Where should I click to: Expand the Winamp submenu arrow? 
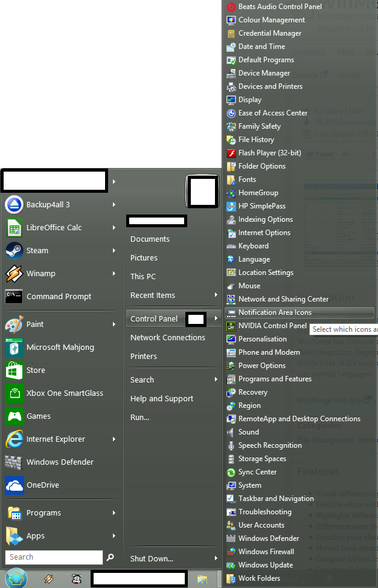click(114, 273)
